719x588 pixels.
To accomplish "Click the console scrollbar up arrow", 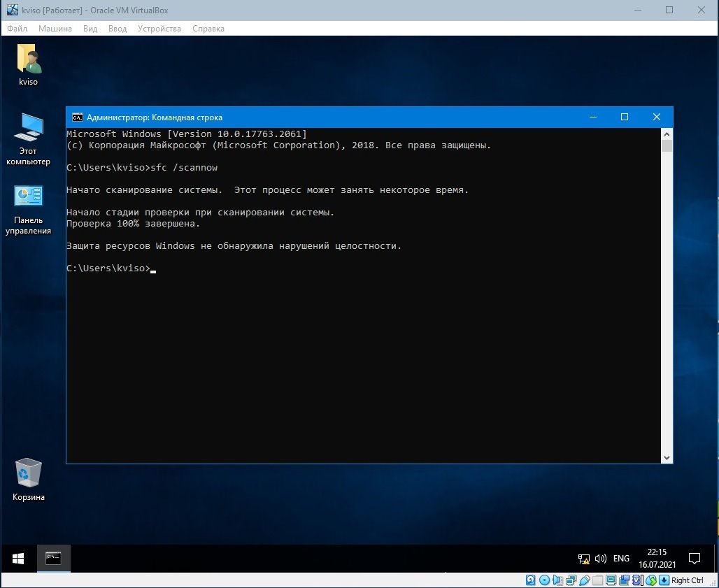I will tap(667, 134).
